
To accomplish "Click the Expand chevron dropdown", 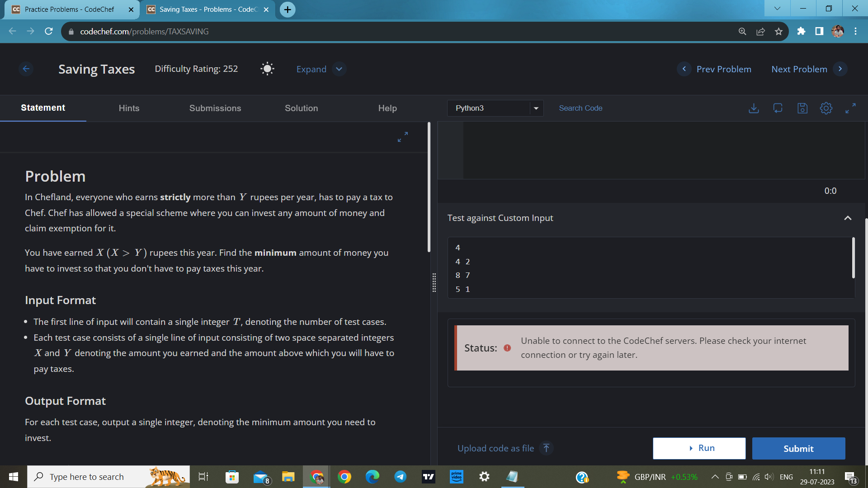I will pyautogui.click(x=339, y=69).
